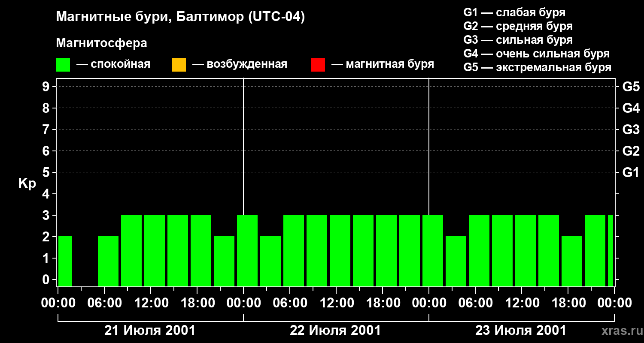Click the G2 storm-level label beside Kp 6 gridline
This screenshot has width=644, height=343.
pos(631,151)
